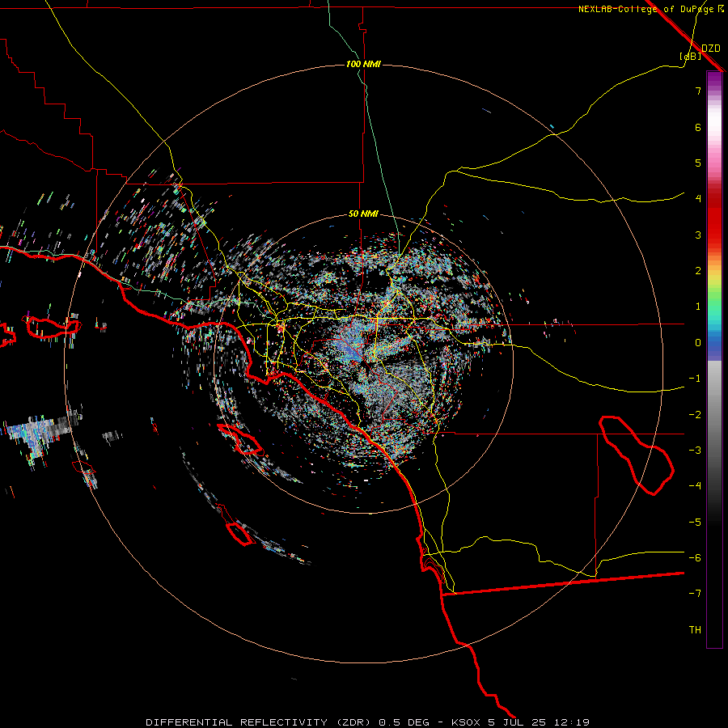Click the "6" value on the color scale

point(698,127)
